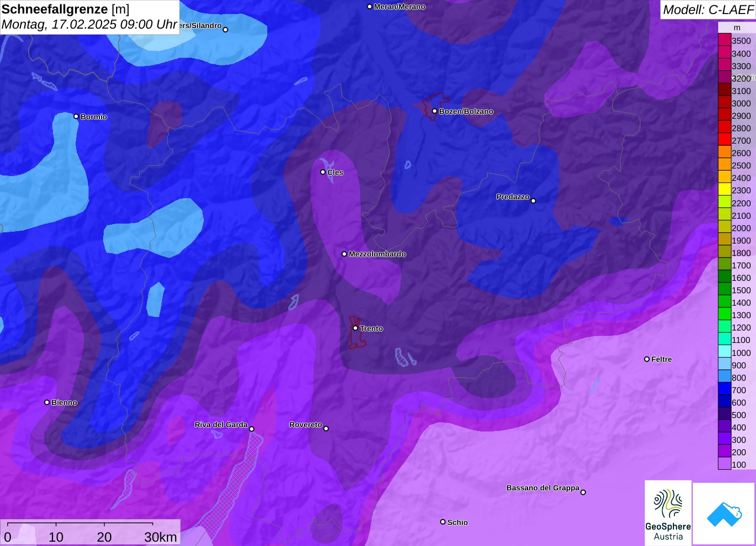Click the Feltre city marker dot
This screenshot has width=756, height=546.
(x=647, y=359)
